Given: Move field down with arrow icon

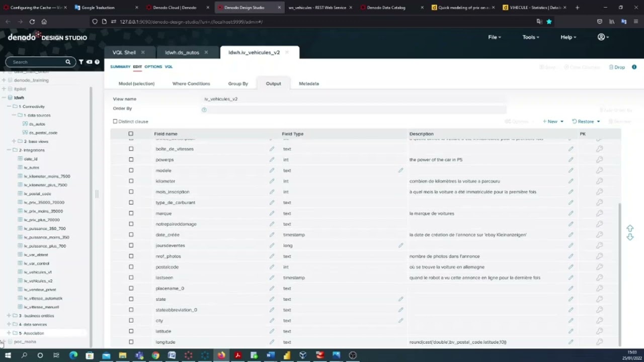Looking at the screenshot, I should click(630, 237).
